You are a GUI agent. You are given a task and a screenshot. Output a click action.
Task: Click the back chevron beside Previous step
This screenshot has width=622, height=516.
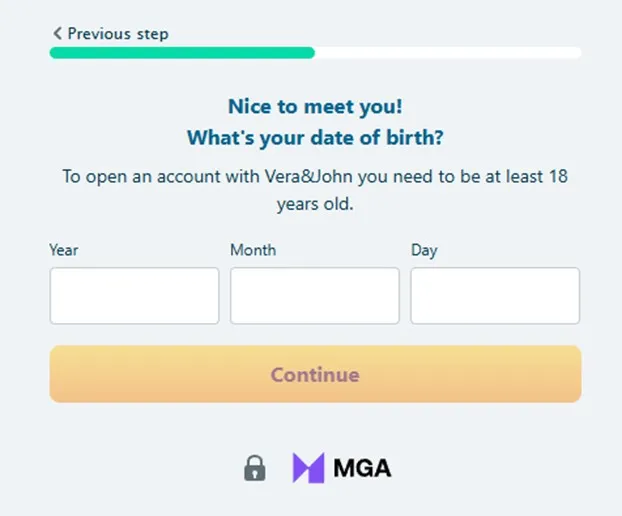tap(57, 34)
